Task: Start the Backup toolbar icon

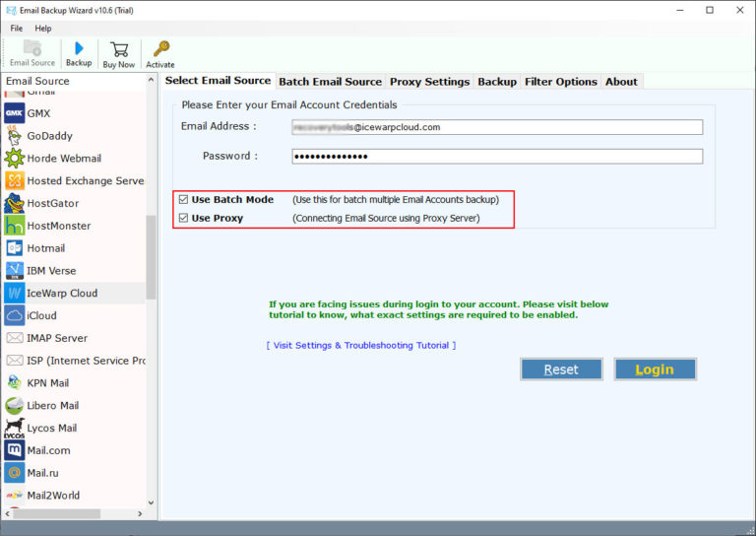Action: click(x=79, y=48)
